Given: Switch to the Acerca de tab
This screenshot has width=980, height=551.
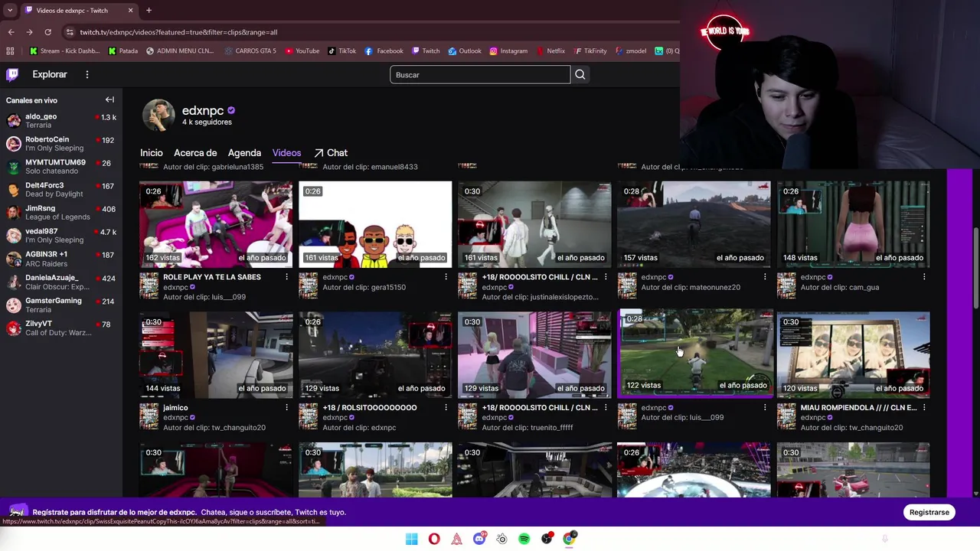Looking at the screenshot, I should pyautogui.click(x=195, y=153).
